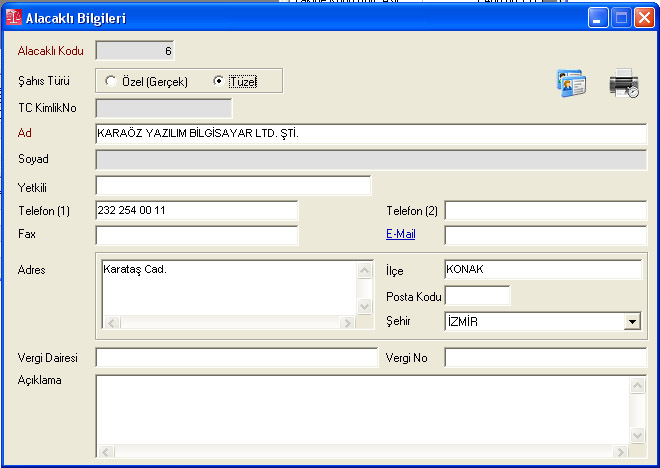Click Açıklama box scroll left arrow
660x468 pixels.
106,452
